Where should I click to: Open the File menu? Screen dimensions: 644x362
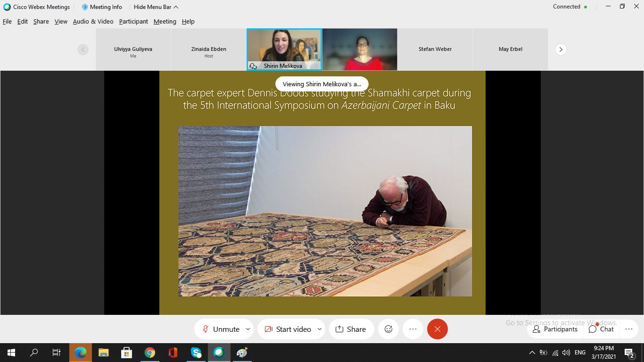7,21
